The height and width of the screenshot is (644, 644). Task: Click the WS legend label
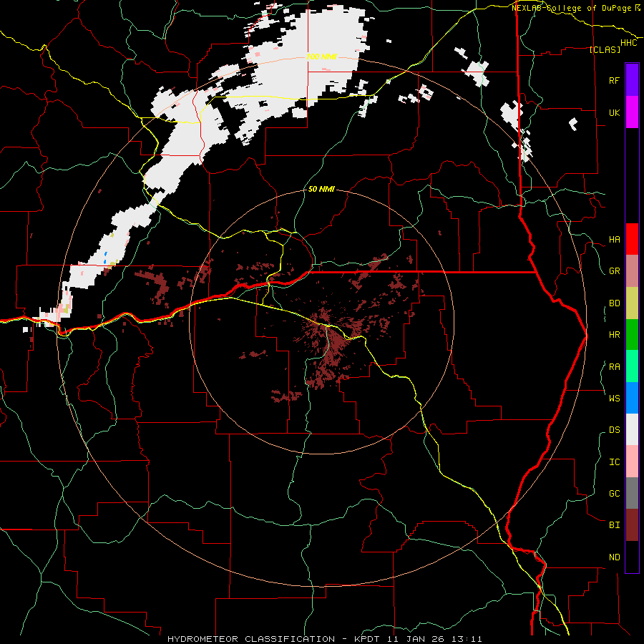point(614,398)
